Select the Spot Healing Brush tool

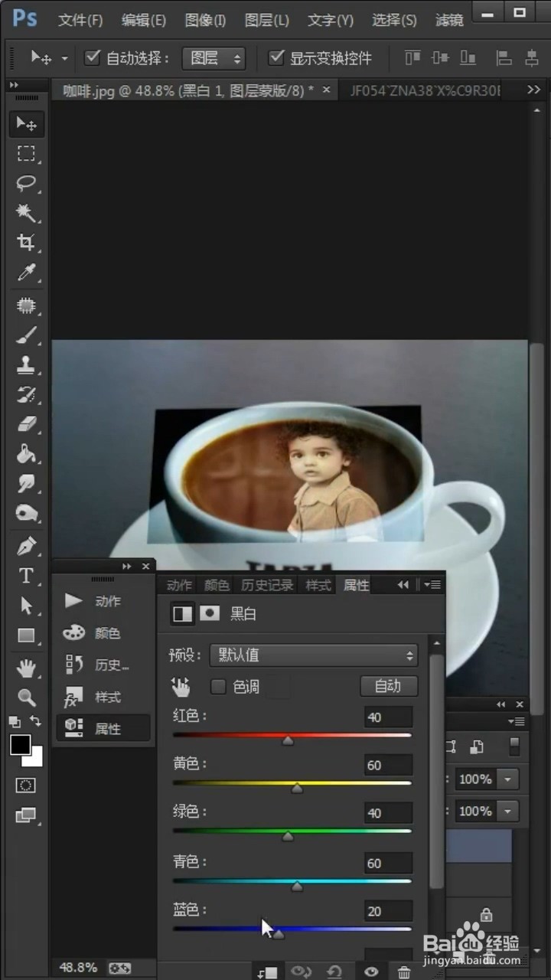(26, 305)
